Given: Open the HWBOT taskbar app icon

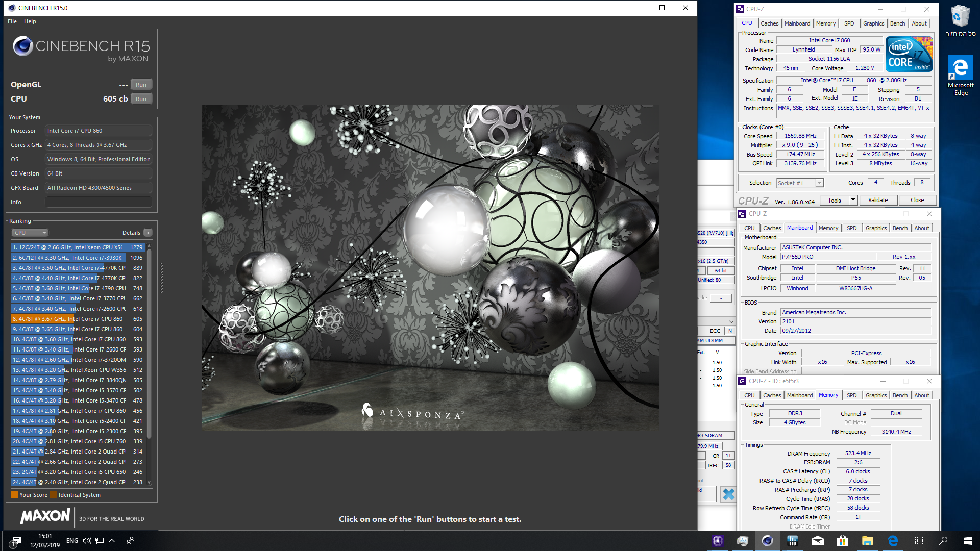Looking at the screenshot, I should (792, 541).
